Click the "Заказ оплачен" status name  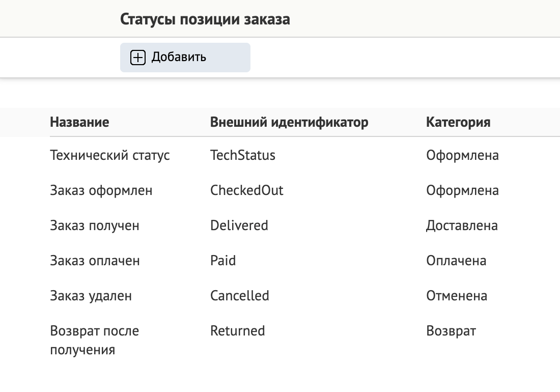(x=95, y=261)
